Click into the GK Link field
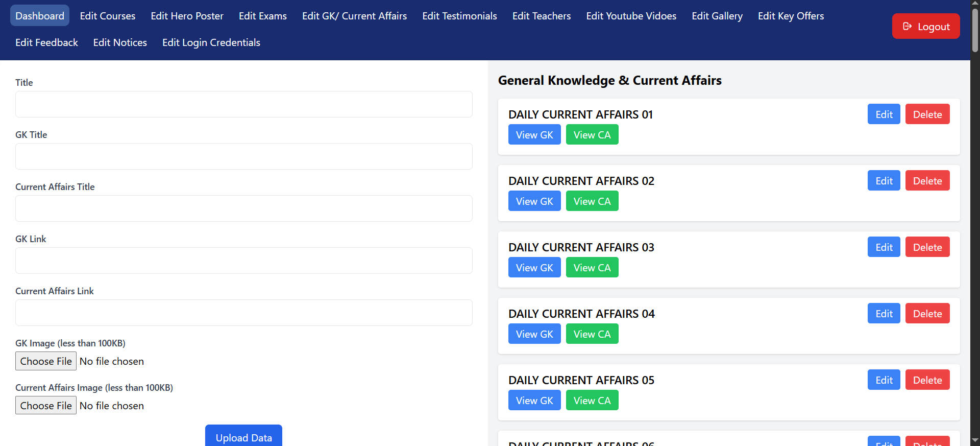980x446 pixels. (244, 261)
